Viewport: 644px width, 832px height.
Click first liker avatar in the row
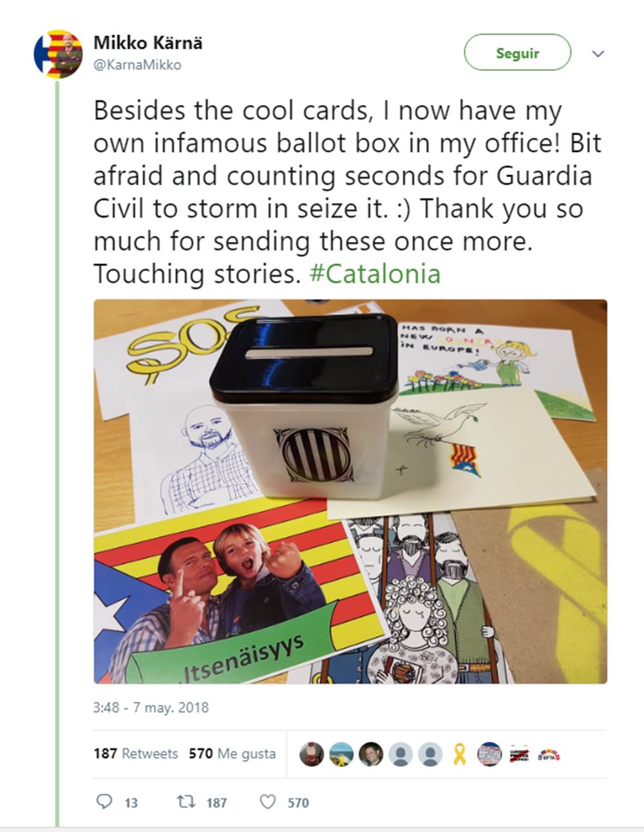[312, 754]
